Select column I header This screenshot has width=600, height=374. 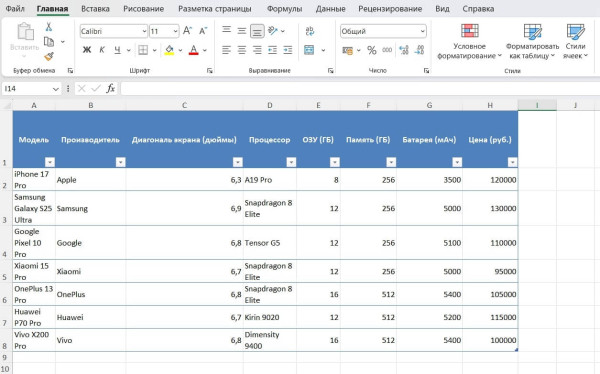(x=537, y=105)
